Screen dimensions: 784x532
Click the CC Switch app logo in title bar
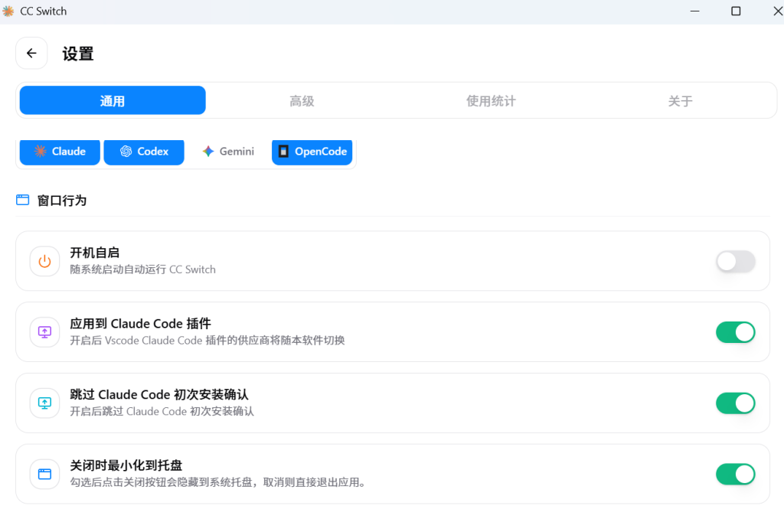point(8,11)
